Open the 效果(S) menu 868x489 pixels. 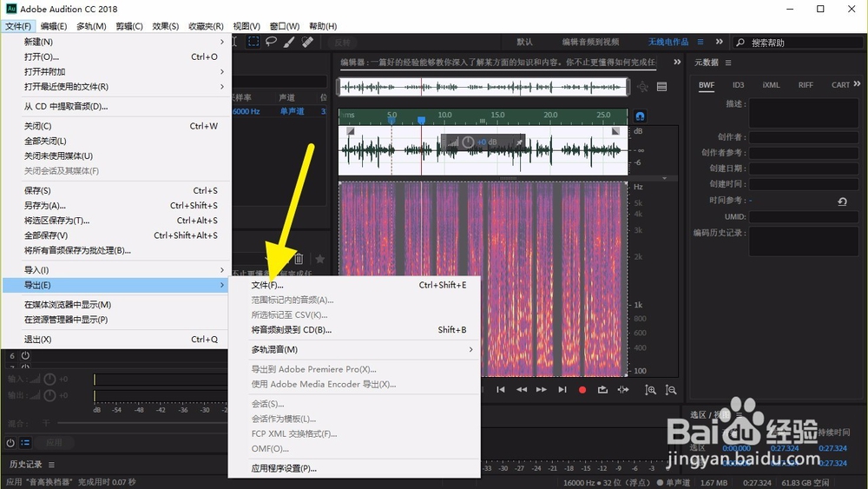click(x=166, y=26)
